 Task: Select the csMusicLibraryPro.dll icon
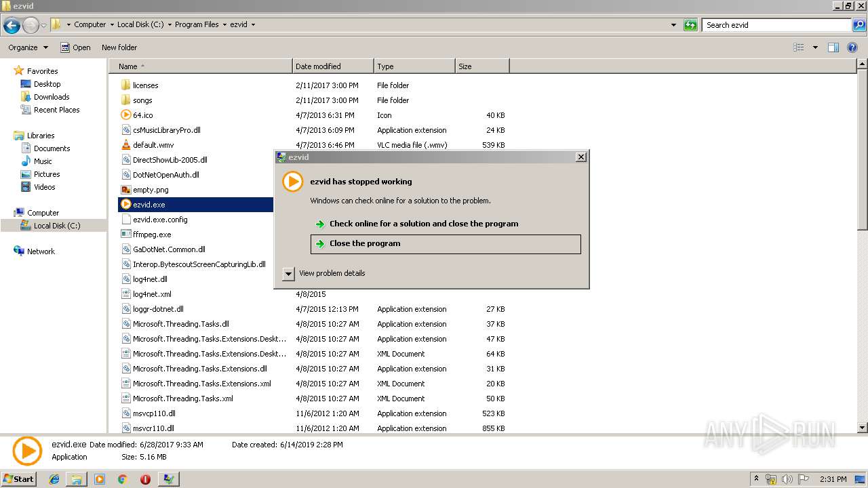(125, 130)
